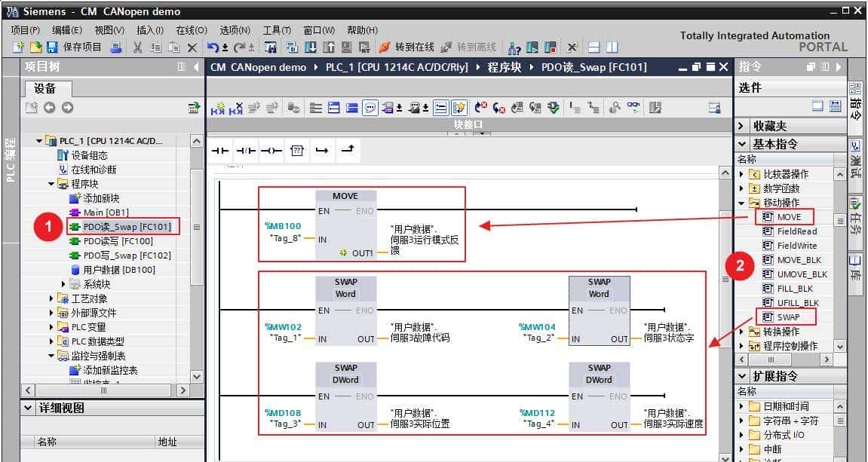Click the print icon in main toolbar

point(116,47)
